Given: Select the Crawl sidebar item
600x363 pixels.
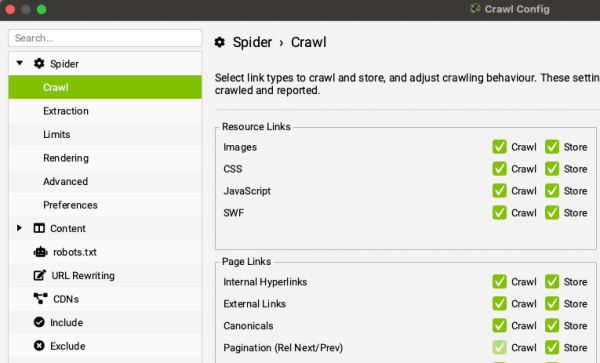Looking at the screenshot, I should (105, 87).
